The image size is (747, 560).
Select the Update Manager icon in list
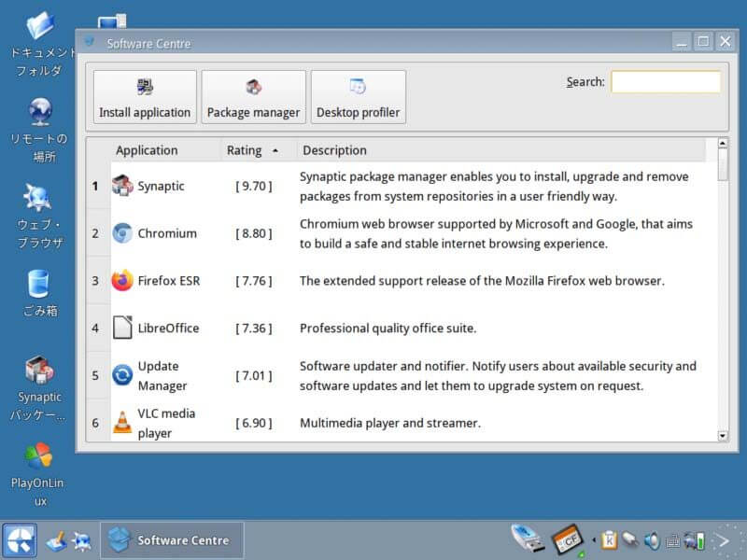point(122,375)
